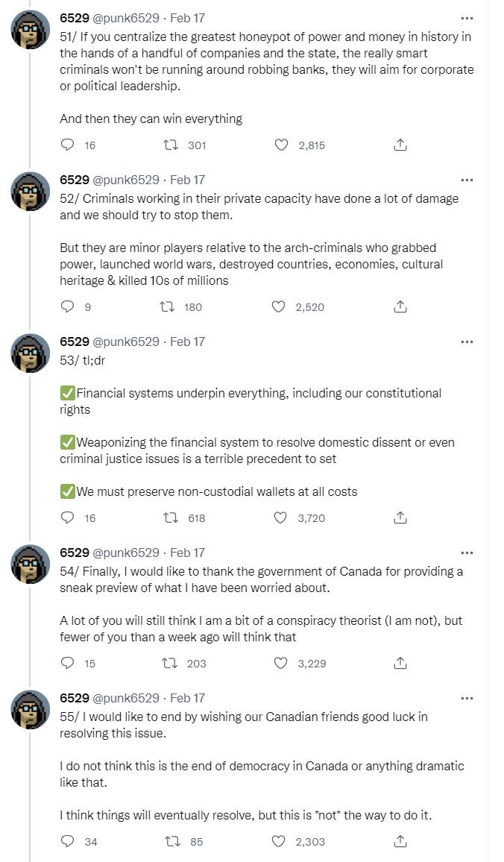This screenshot has width=504, height=862.
Task: Like the tl;dr tweet with 3,720 likes
Action: (x=280, y=517)
